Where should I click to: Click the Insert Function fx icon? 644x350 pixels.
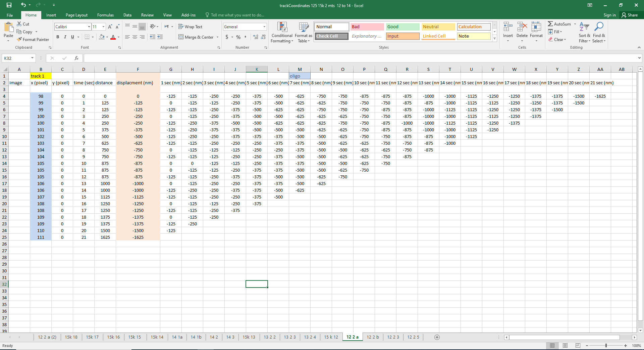(x=76, y=58)
